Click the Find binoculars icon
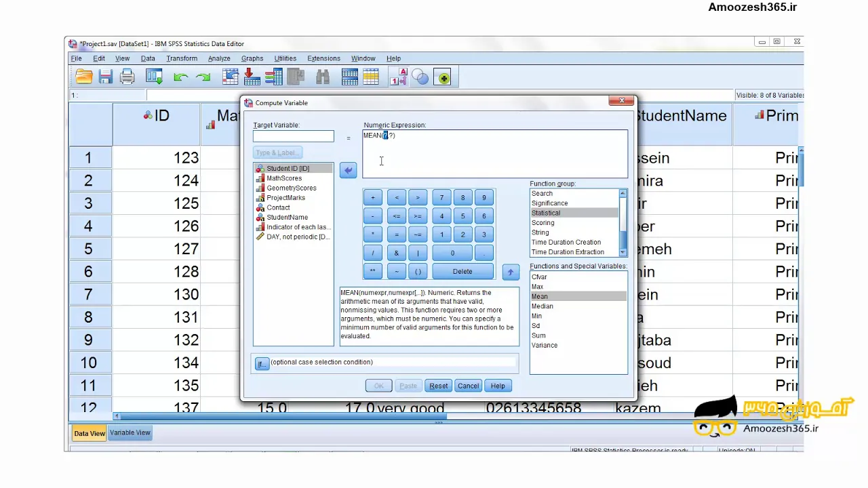The width and height of the screenshot is (868, 488). (x=323, y=77)
